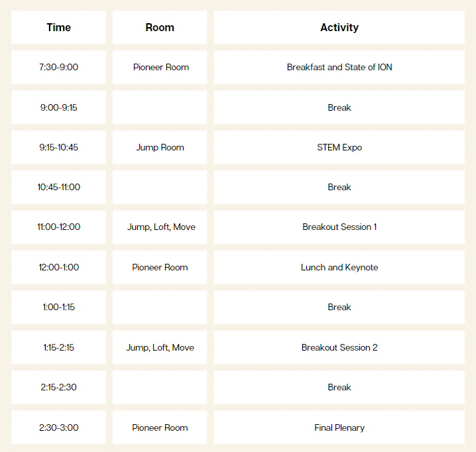Select Jump, Loft, Move for Breakout Session 1
This screenshot has height=452, width=476.
pyautogui.click(x=160, y=227)
